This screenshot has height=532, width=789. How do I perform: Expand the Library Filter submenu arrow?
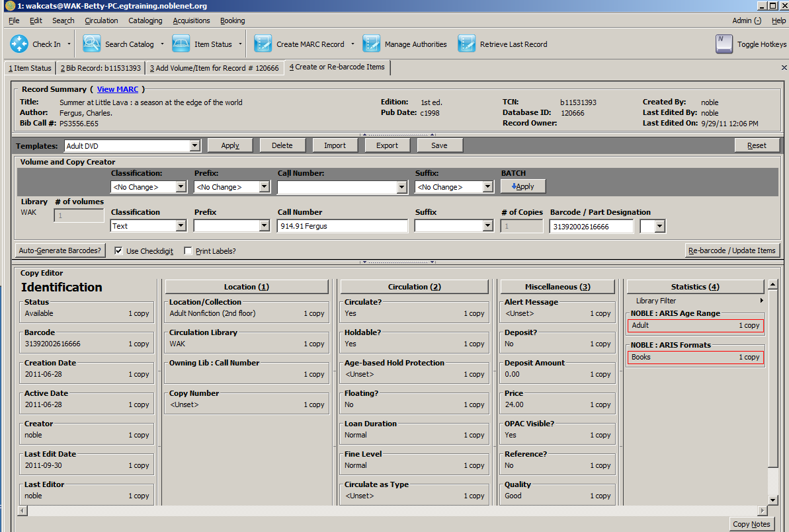tap(761, 301)
